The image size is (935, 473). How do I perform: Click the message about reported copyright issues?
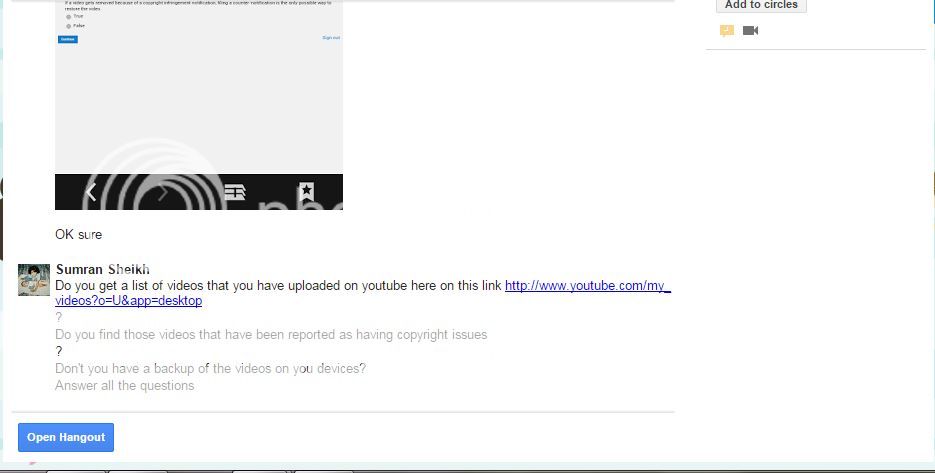[271, 334]
